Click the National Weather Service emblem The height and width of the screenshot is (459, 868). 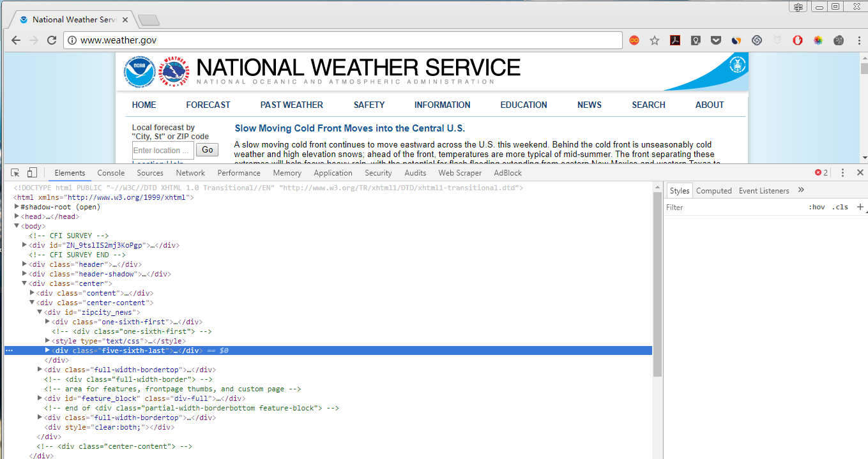click(174, 72)
